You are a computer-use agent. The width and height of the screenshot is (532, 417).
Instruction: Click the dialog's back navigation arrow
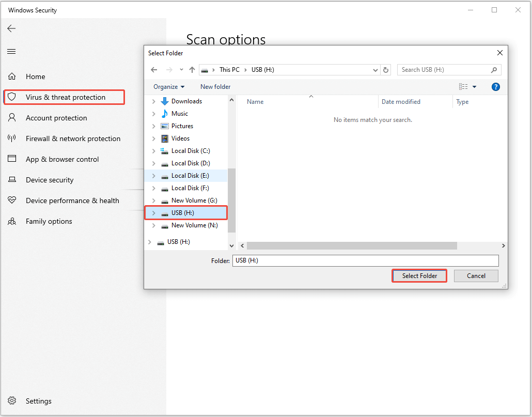pyautogui.click(x=153, y=69)
